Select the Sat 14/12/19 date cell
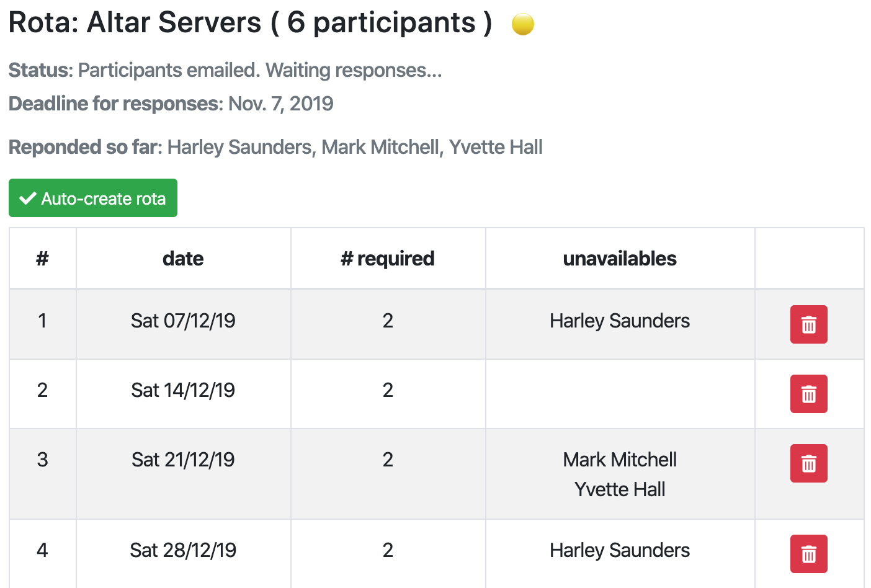Image resolution: width=871 pixels, height=588 pixels. (x=183, y=390)
